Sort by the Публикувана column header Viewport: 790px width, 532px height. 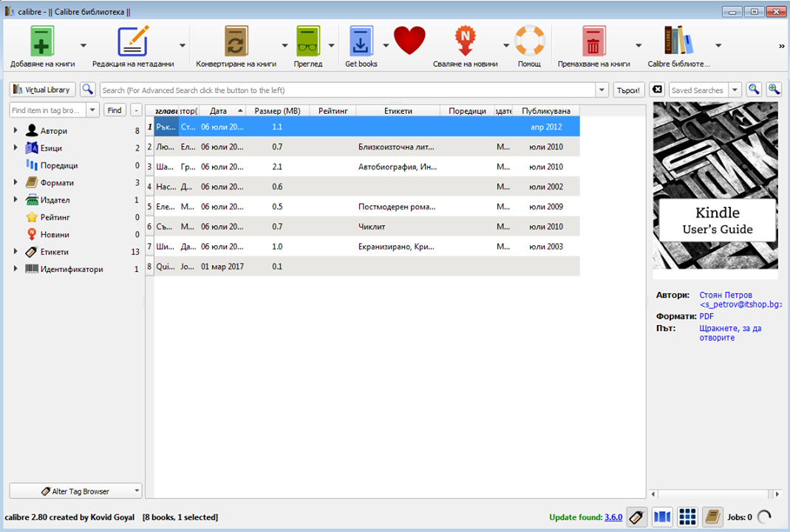546,111
